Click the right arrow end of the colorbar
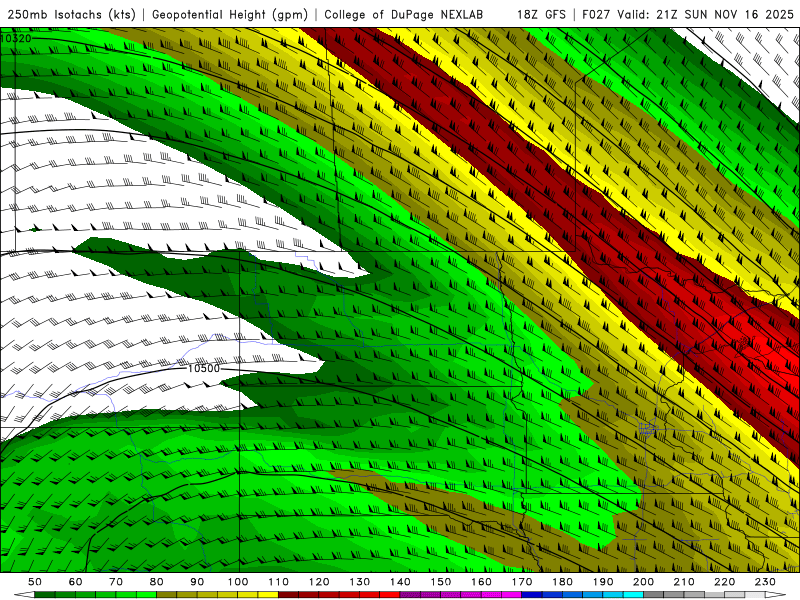The height and width of the screenshot is (600, 800). [x=776, y=595]
